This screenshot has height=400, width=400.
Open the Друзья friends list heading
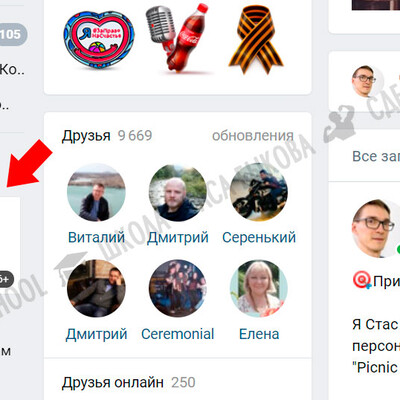86,136
